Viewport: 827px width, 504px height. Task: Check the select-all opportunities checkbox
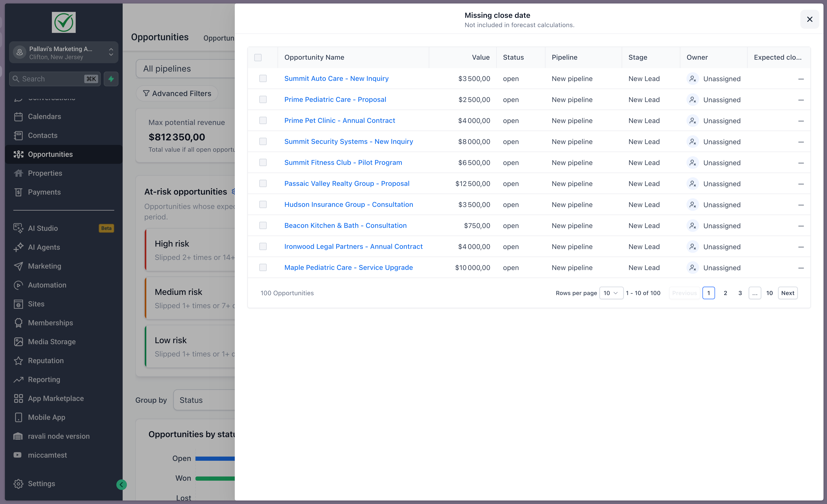(x=258, y=58)
